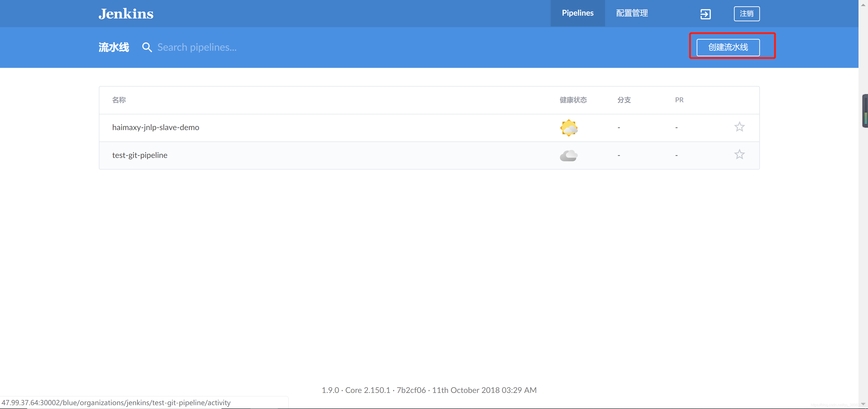
Task: Open the 配置管理 menu item
Action: point(632,13)
